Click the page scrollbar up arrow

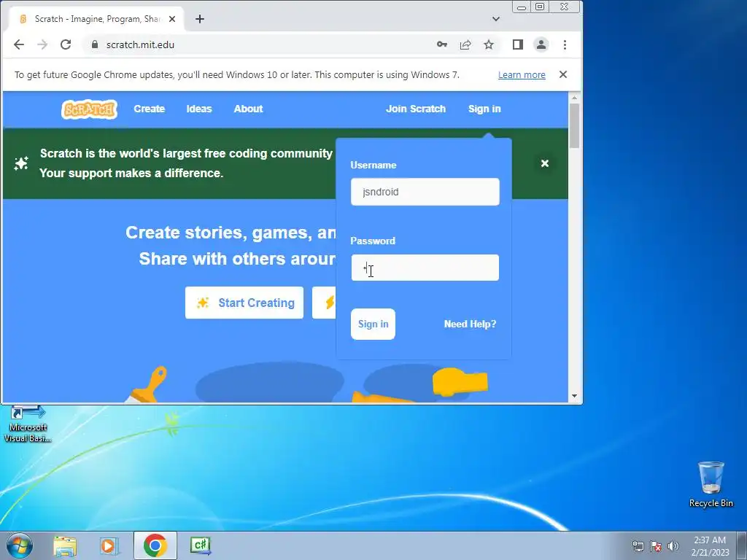tap(574, 97)
